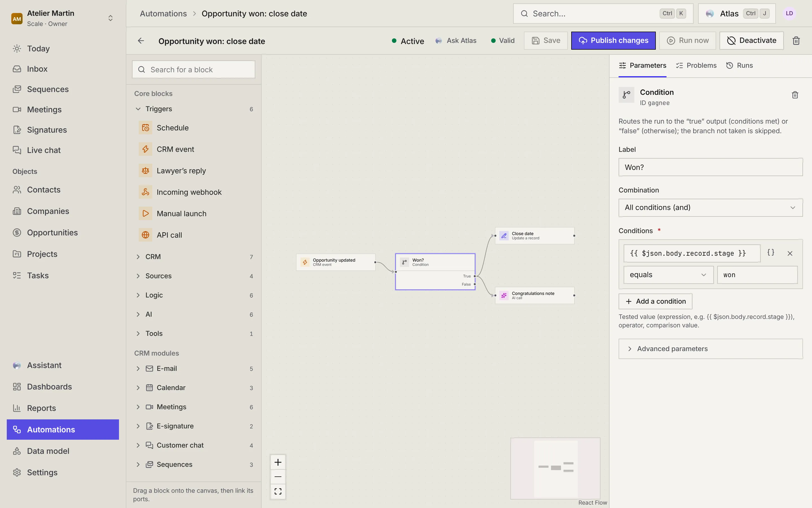Click the back arrow beside the automation title

coord(141,41)
